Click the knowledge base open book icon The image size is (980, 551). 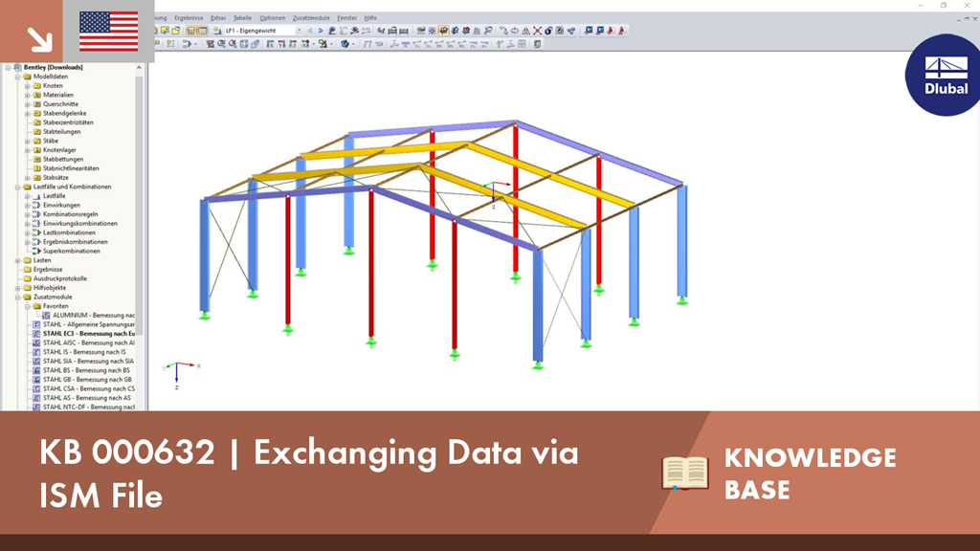pos(685,473)
